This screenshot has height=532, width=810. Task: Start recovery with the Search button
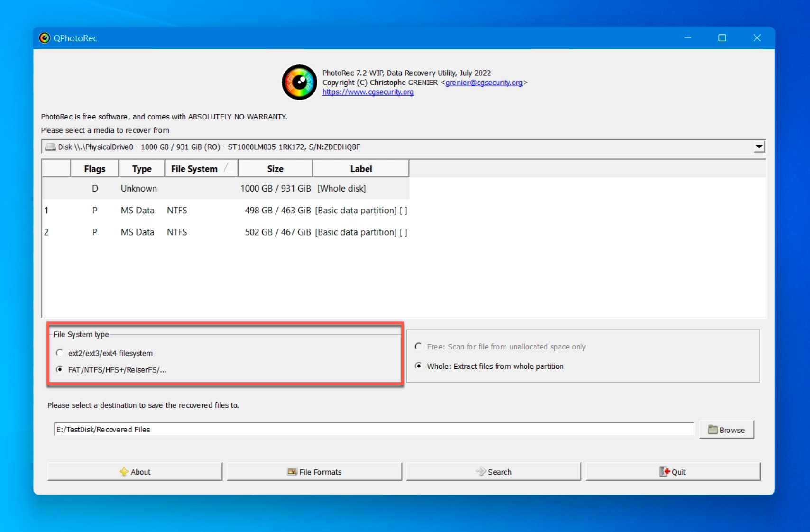click(x=494, y=472)
